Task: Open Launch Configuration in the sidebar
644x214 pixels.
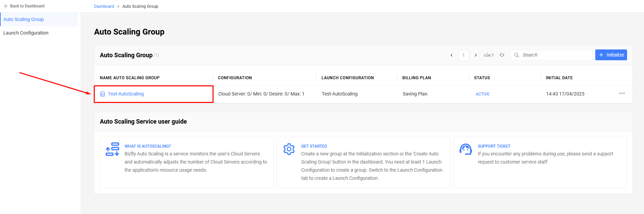Action: click(x=26, y=33)
